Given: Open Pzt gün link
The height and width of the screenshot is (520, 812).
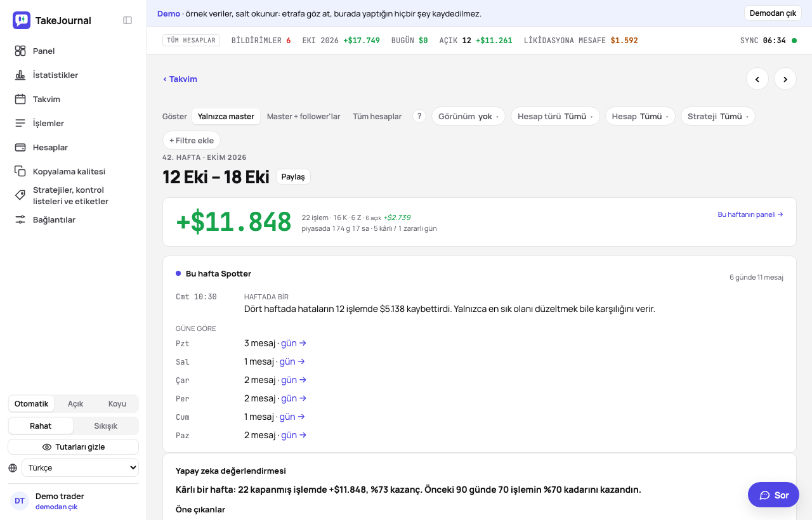Looking at the screenshot, I should (x=294, y=343).
